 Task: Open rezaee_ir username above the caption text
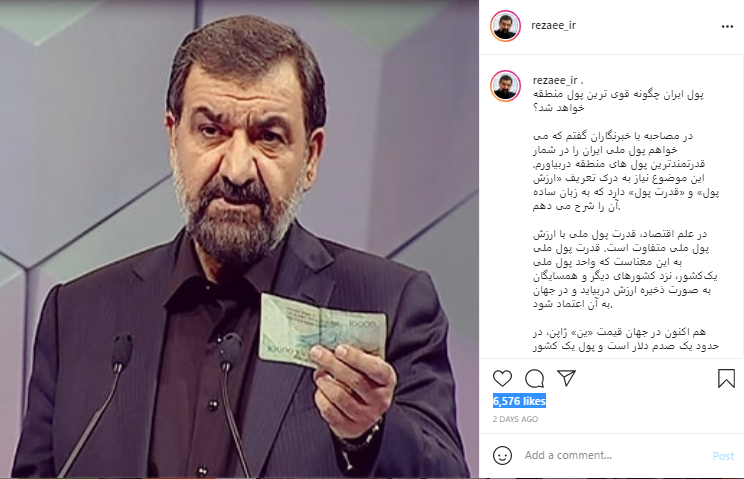pyautogui.click(x=555, y=80)
